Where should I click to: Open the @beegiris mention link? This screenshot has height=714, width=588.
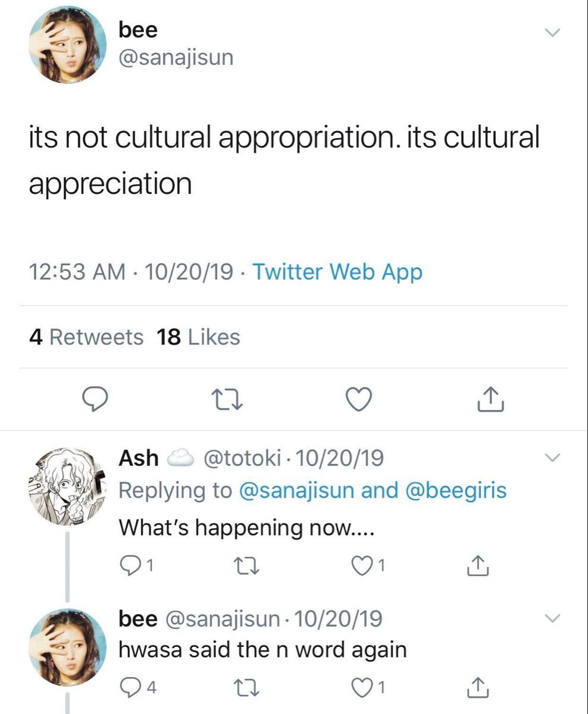(x=455, y=490)
